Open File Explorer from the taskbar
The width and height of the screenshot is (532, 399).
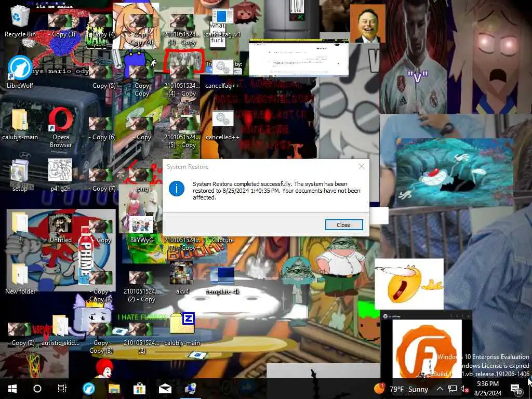click(x=114, y=389)
